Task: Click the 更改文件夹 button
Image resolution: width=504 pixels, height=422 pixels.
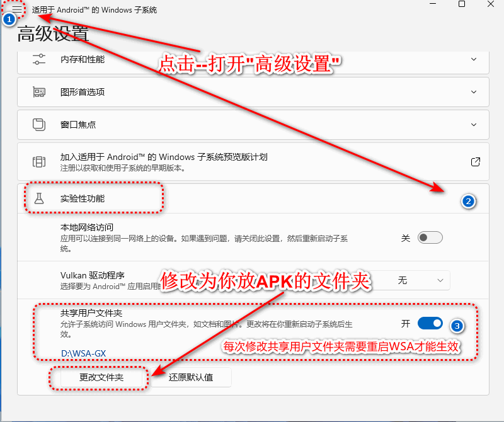Action: point(101,377)
